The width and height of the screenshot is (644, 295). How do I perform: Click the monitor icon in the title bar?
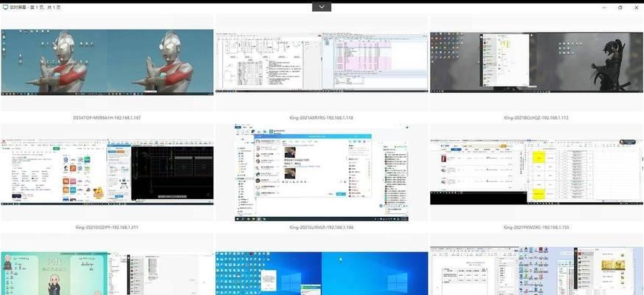pyautogui.click(x=5, y=7)
